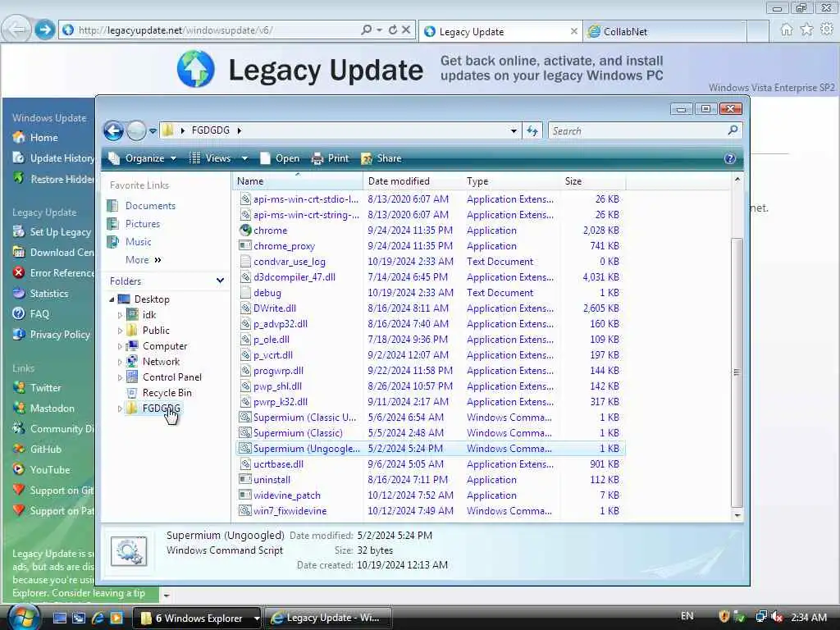This screenshot has height=630, width=840.
Task: Click Internet Explorer back button
Action: [16, 30]
